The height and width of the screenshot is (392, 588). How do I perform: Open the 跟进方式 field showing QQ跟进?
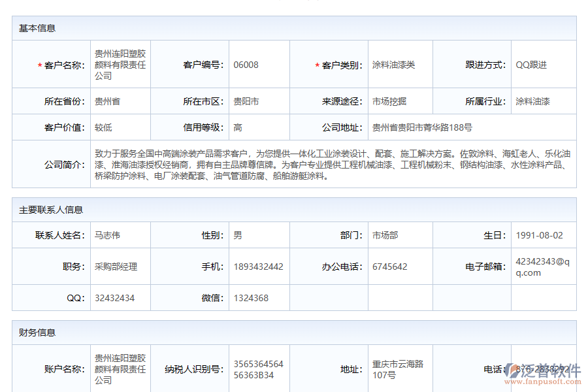(531, 65)
